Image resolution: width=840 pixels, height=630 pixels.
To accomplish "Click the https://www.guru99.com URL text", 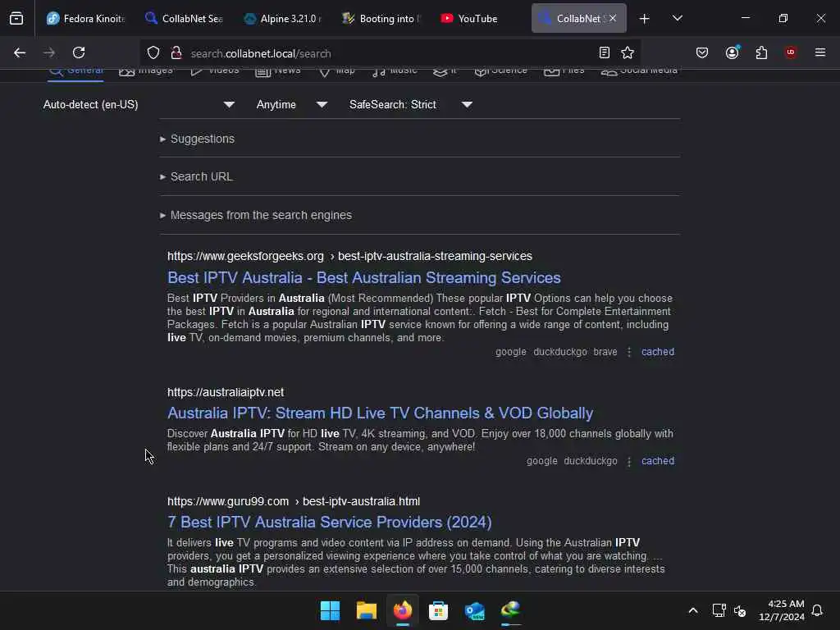I will [228, 501].
